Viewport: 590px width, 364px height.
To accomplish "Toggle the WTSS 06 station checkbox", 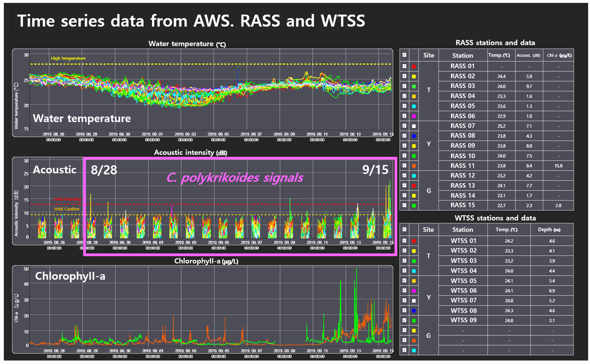I will 404,291.
